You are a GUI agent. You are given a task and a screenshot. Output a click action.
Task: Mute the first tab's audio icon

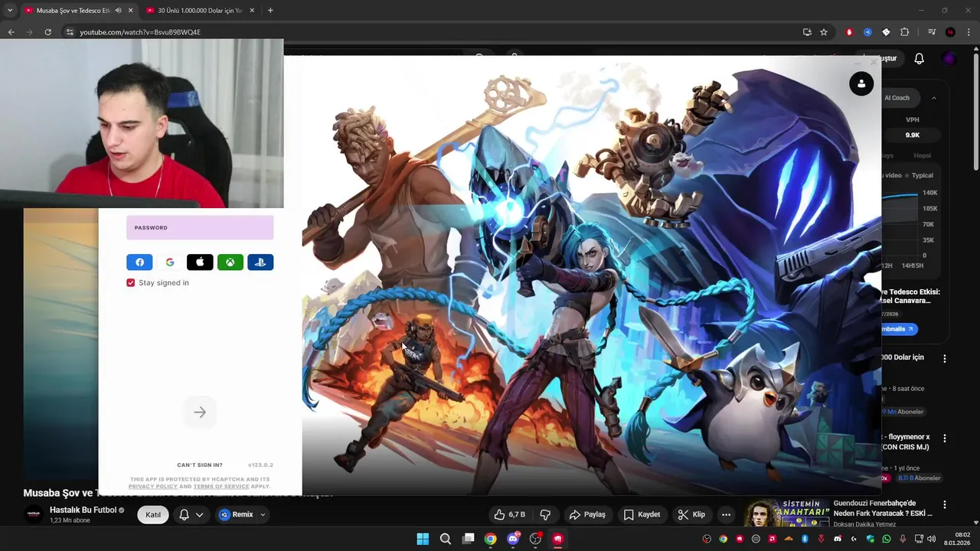pyautogui.click(x=118, y=11)
